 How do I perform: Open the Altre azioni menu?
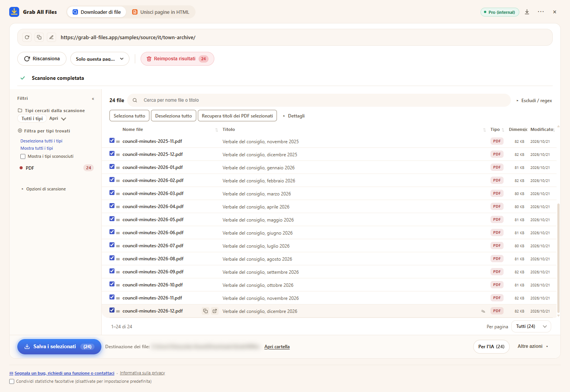point(533,346)
